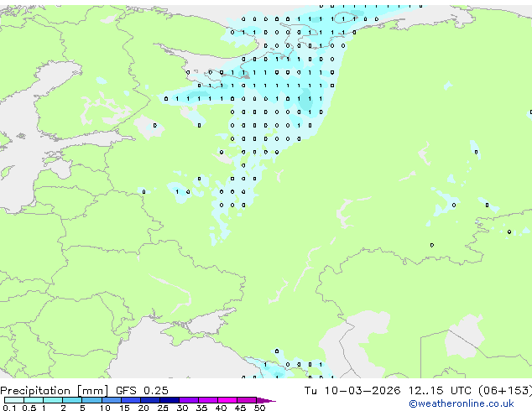Click the 'Precipitation' title word
The width and height of the screenshot is (532, 411).
[35, 391]
